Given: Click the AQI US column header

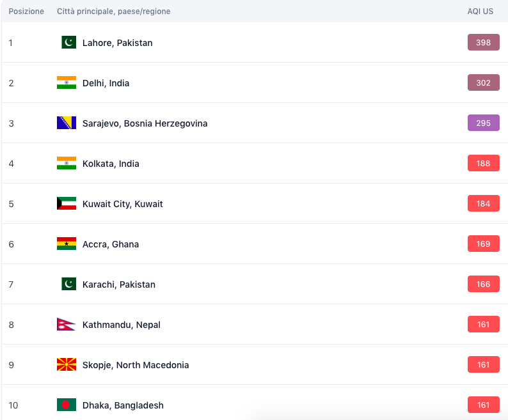Looking at the screenshot, I should tap(480, 12).
